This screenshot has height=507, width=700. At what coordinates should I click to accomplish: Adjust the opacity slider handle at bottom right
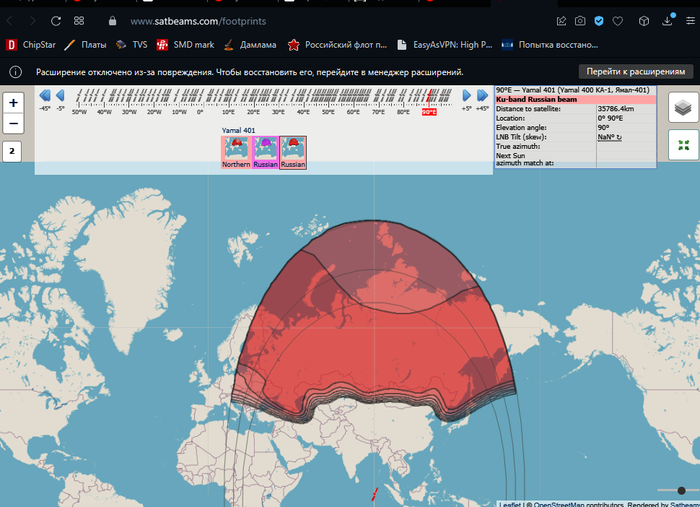[681, 490]
